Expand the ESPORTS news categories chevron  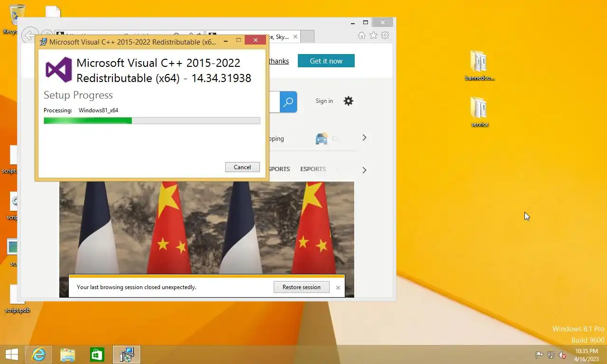pyautogui.click(x=364, y=170)
